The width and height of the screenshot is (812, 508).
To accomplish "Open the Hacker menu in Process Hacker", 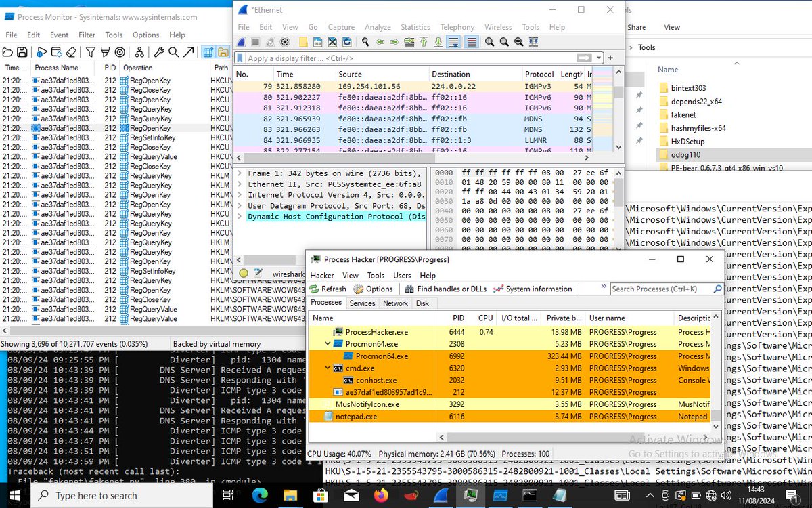I will (322, 276).
